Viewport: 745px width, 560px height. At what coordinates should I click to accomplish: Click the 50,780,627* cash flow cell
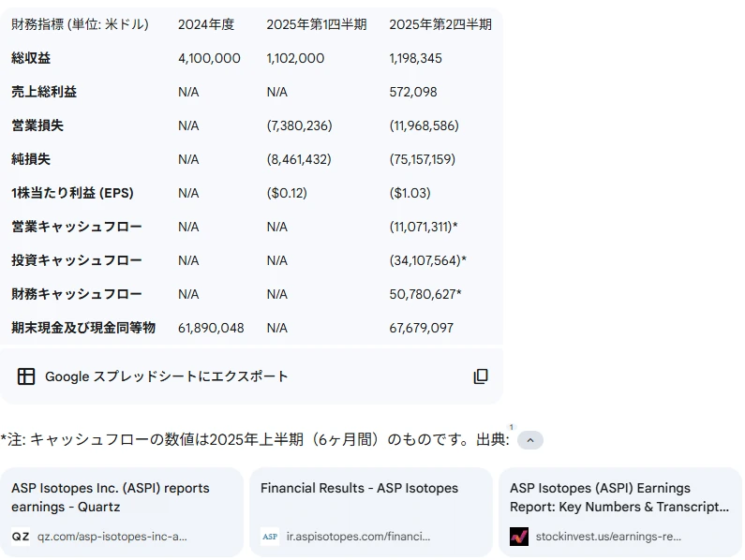pos(425,294)
